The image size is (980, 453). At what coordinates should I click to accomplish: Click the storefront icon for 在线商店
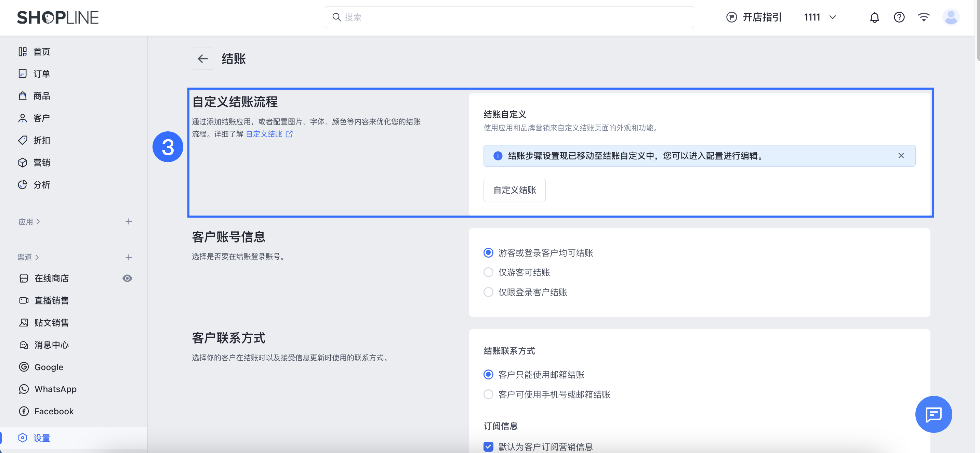(x=24, y=278)
